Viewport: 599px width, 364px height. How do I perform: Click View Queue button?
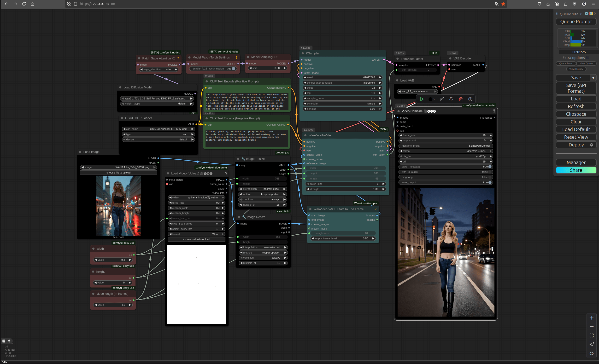point(586,64)
